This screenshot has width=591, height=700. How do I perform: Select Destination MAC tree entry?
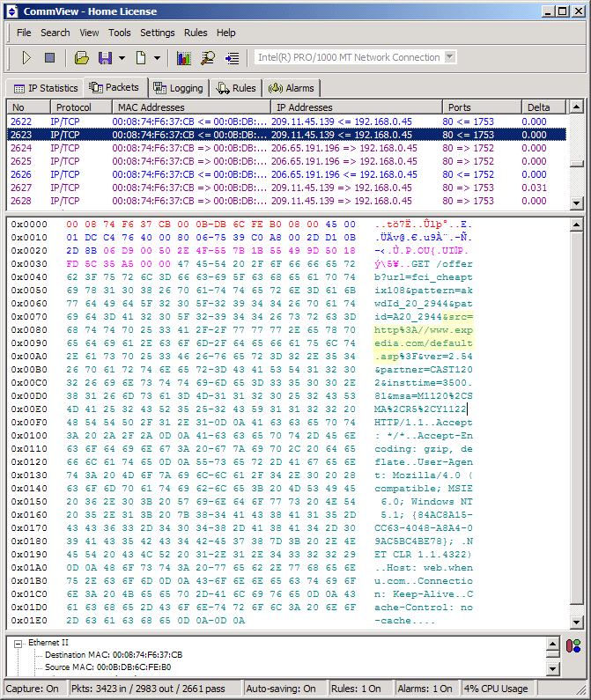[114, 655]
